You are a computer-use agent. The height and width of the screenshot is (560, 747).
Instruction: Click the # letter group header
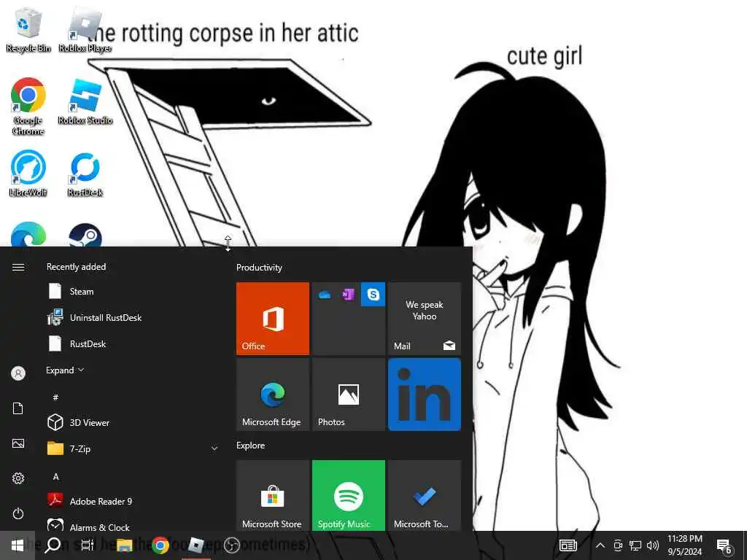[55, 397]
